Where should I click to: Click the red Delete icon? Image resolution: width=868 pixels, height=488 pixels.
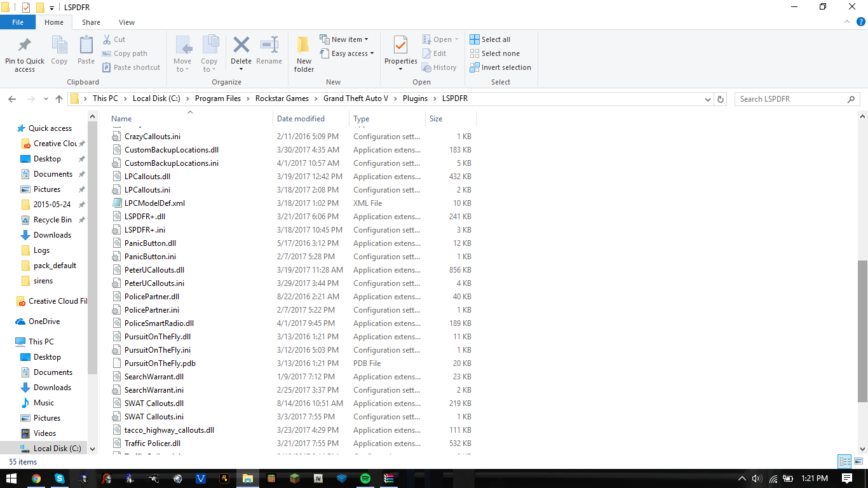coord(241,45)
